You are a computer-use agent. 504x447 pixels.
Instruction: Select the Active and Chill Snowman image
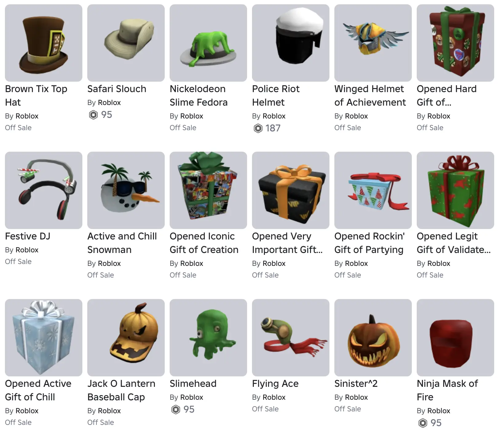click(126, 190)
